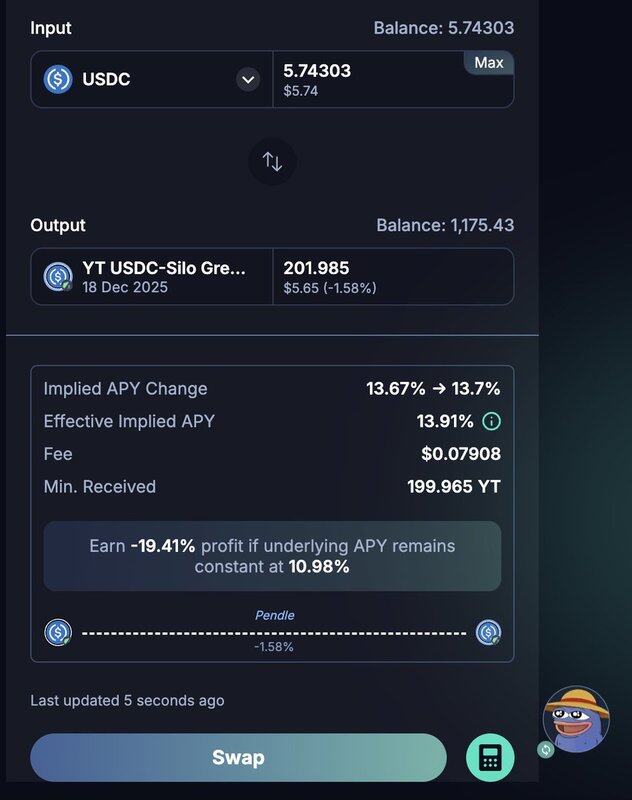Click the input Balance: 5.74303 text
Screen dimensions: 632x800
tap(444, 28)
